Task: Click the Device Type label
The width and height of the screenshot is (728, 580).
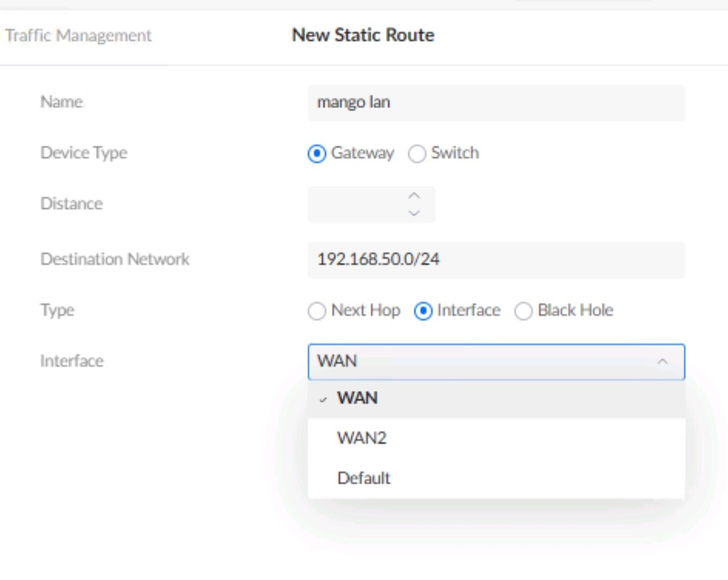Action: [x=84, y=153]
